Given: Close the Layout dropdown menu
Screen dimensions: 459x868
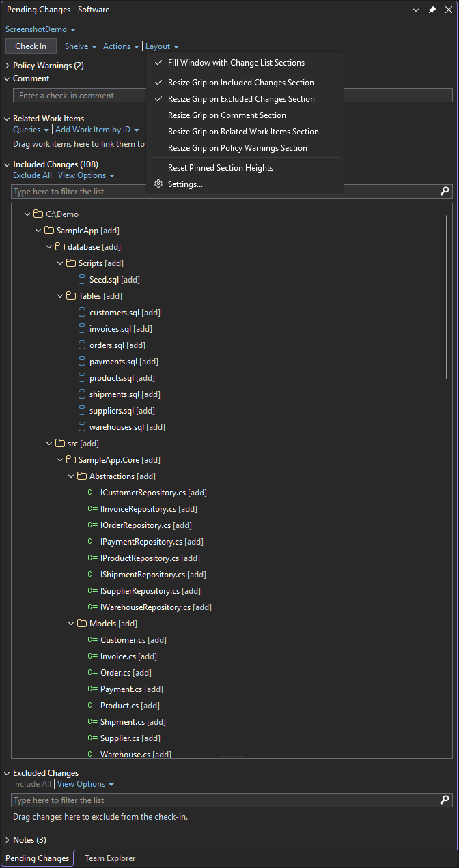Looking at the screenshot, I should coord(162,46).
